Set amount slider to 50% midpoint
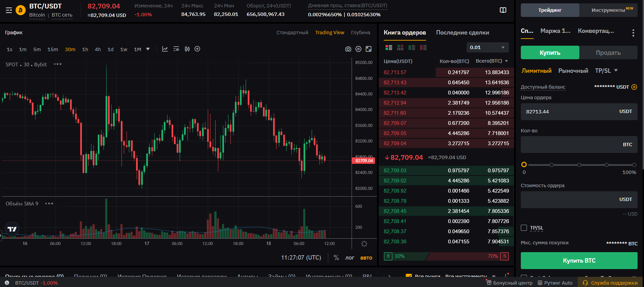 (579, 165)
